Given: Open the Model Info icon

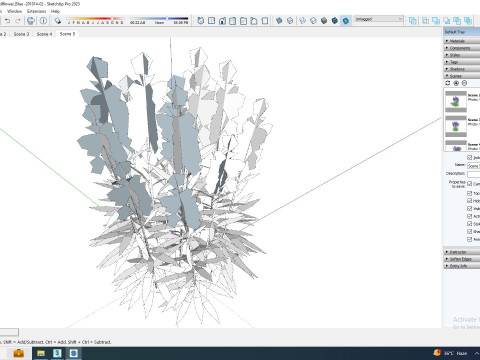Looking at the screenshot, I should click(43, 21).
